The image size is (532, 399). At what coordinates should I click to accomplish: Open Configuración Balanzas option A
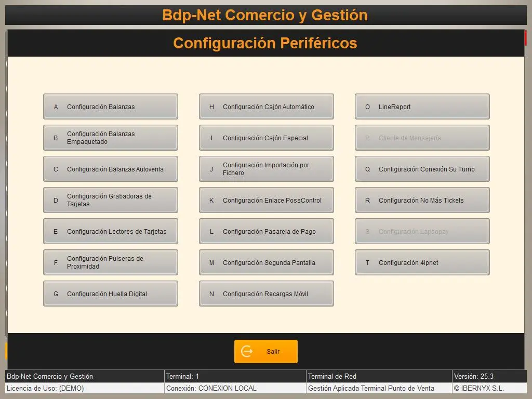click(111, 107)
